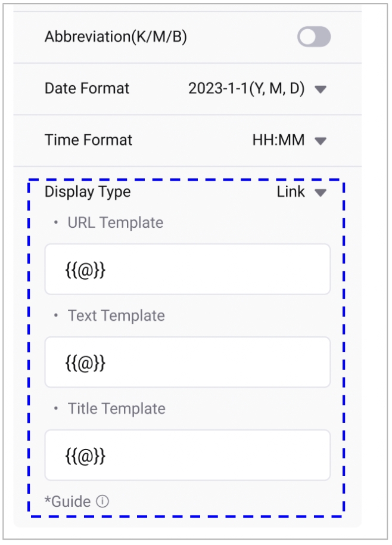Select the 2023-1-1(Y, M, D) date value
Screen dimensions: 392x545
point(247,89)
